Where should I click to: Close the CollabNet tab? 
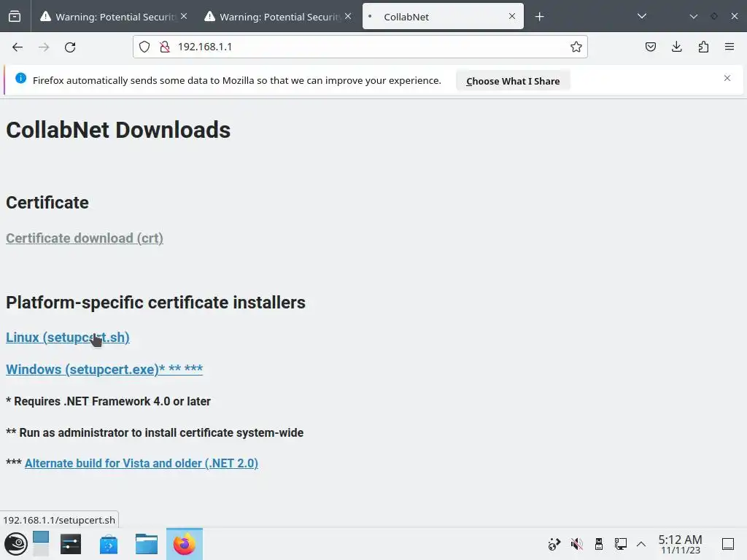[x=512, y=16]
